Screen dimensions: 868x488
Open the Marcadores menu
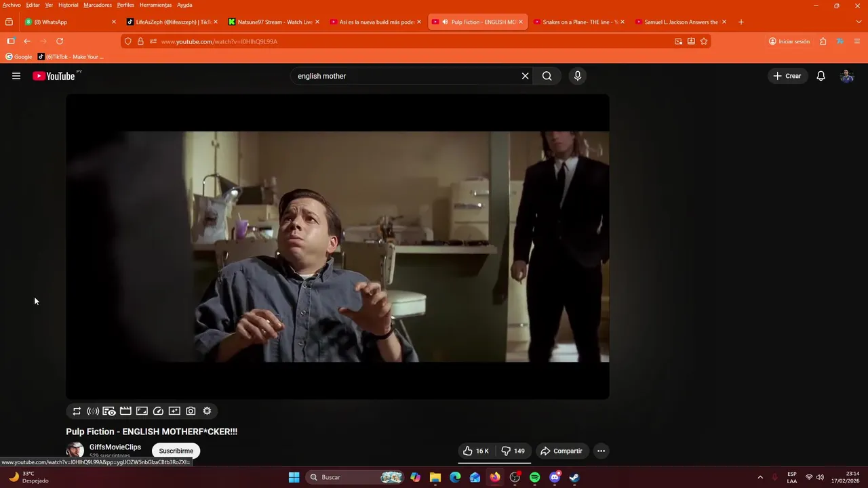tap(98, 5)
